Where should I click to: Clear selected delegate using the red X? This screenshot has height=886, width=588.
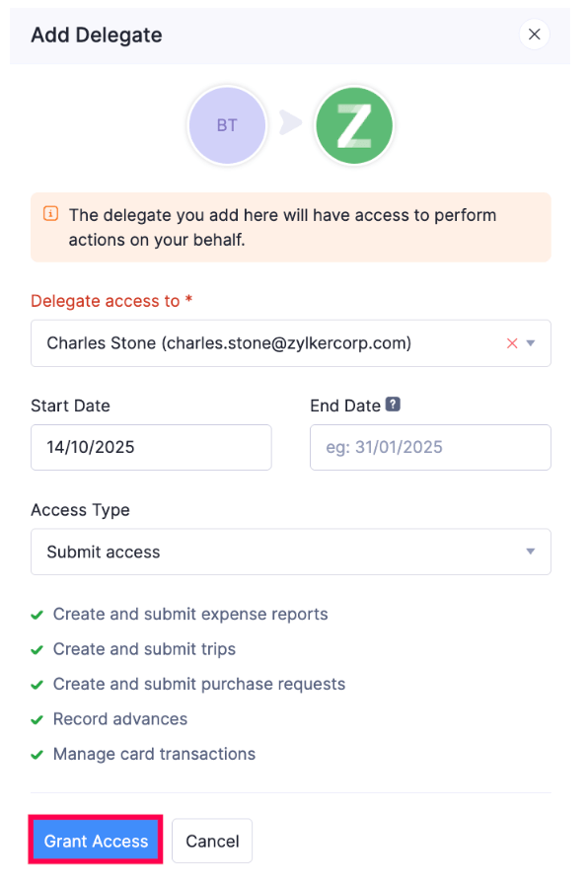pos(511,342)
